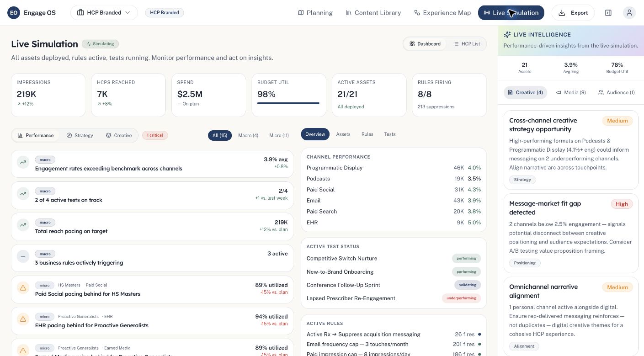This screenshot has width=644, height=356.
Task: Open the Content Library tab
Action: click(373, 13)
